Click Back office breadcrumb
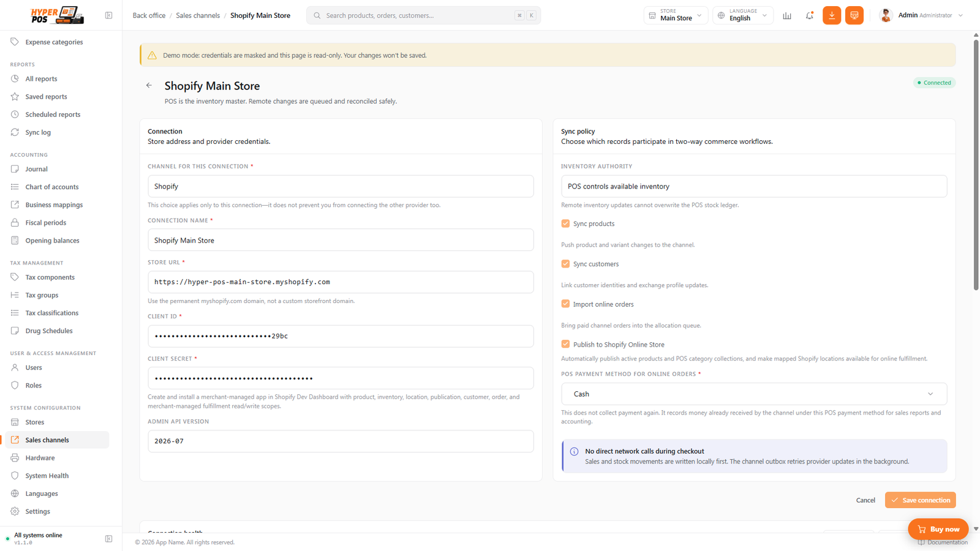The width and height of the screenshot is (980, 551). (x=149, y=15)
